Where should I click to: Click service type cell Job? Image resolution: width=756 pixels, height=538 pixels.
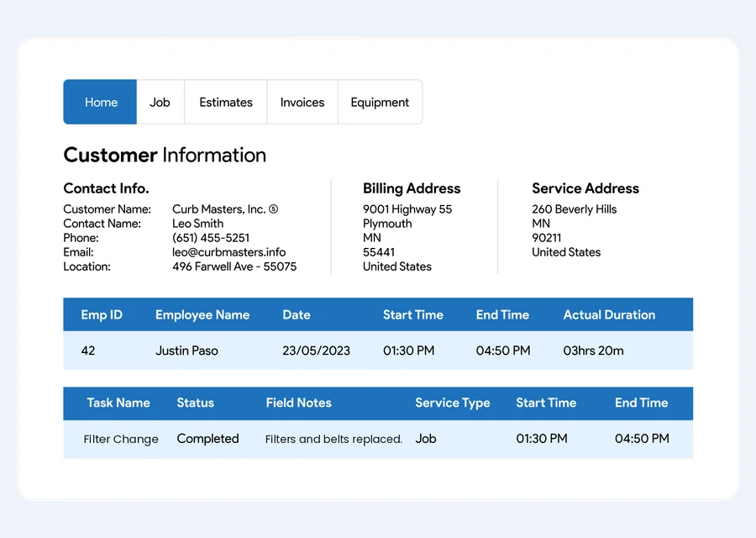426,439
